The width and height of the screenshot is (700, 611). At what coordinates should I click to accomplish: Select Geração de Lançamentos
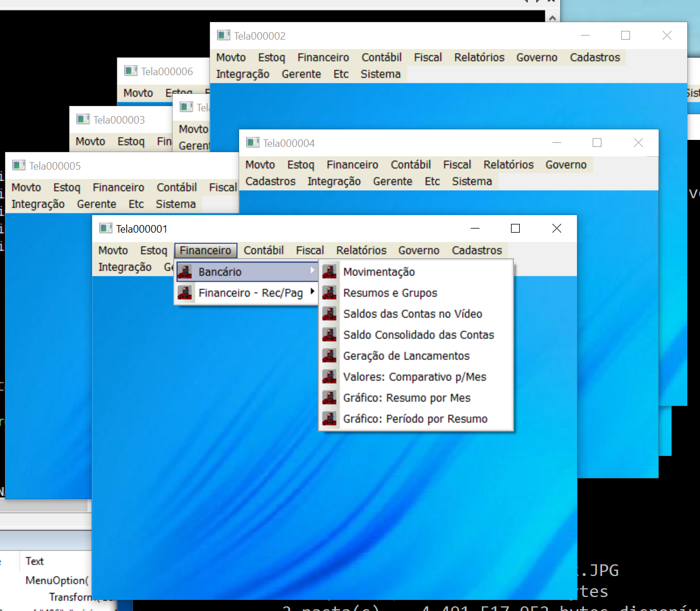pyautogui.click(x=416, y=356)
